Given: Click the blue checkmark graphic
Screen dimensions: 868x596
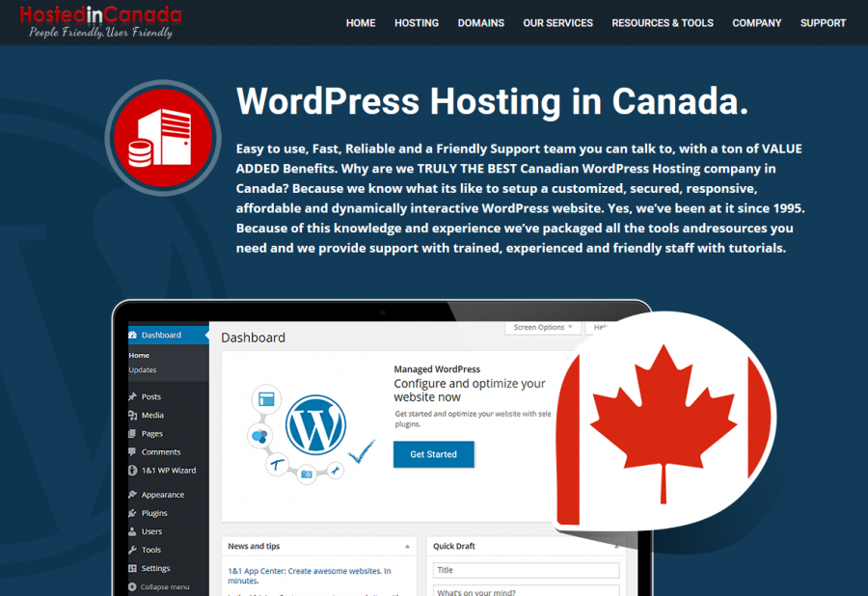Looking at the screenshot, I should [x=362, y=451].
